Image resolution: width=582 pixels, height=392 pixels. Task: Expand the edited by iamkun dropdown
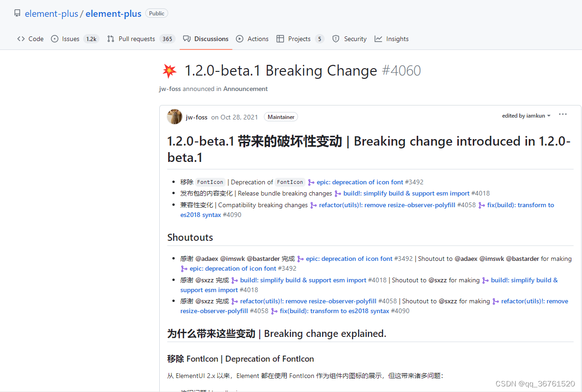pos(526,116)
